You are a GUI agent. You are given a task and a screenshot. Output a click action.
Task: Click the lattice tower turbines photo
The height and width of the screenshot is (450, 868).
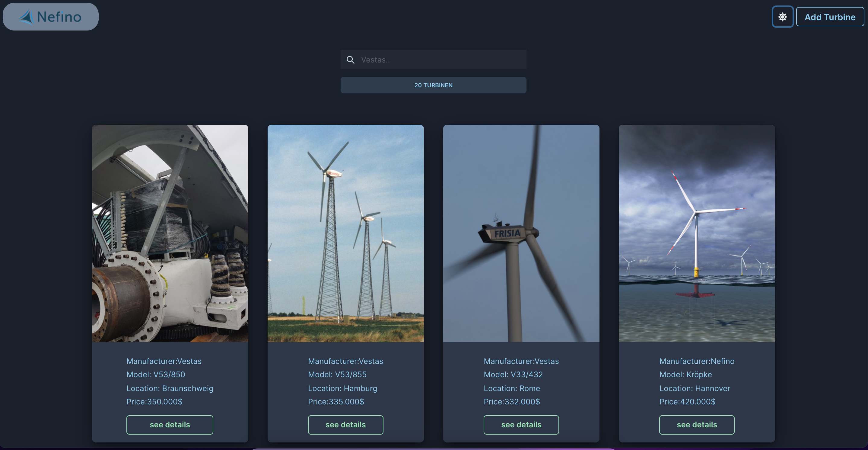coord(345,233)
